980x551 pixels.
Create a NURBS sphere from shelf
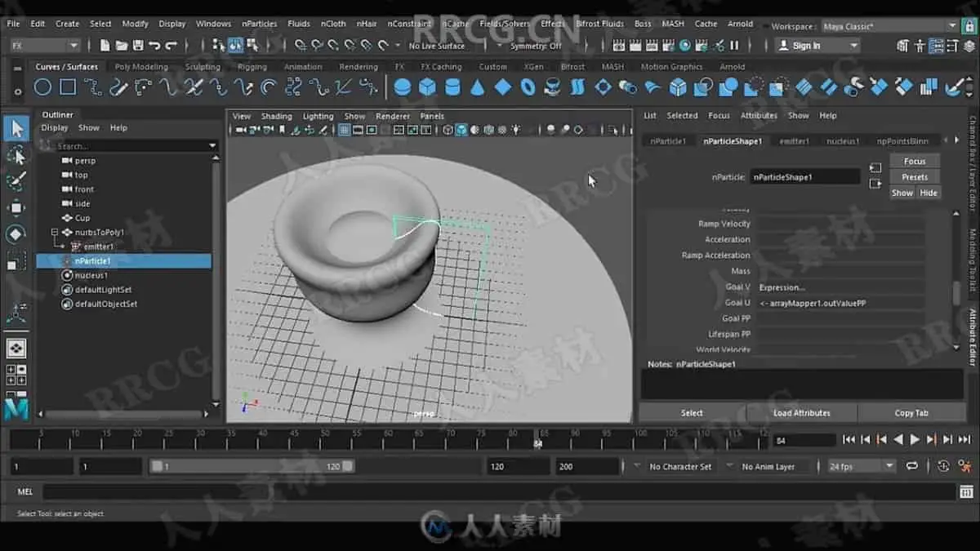pos(402,87)
